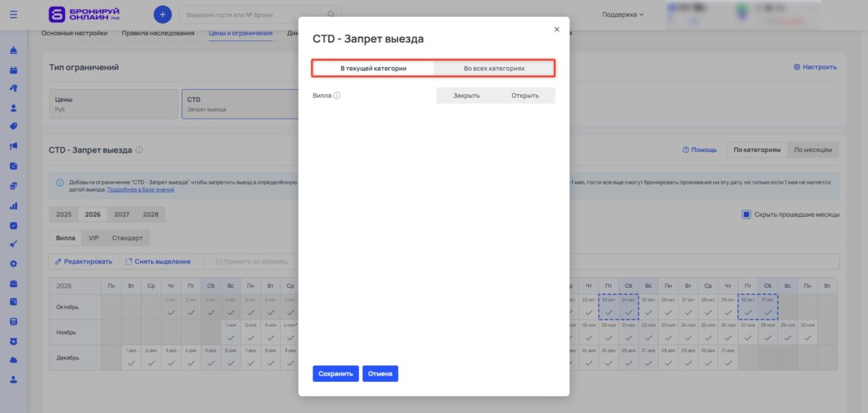Select the CTD Запрет выезда card
The width and height of the screenshot is (868, 413).
(x=240, y=103)
